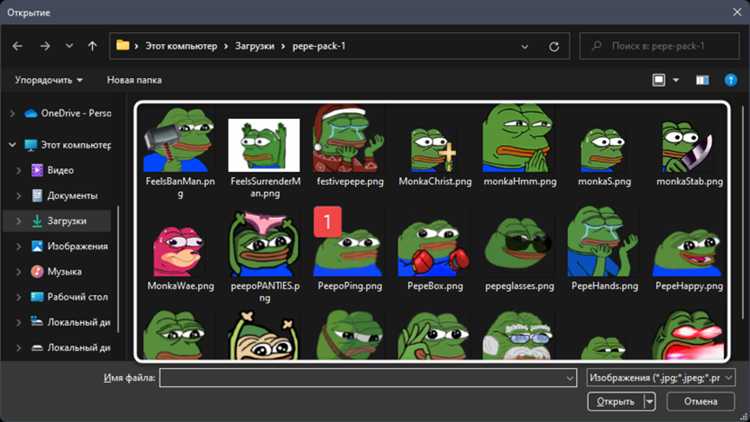Go up one folder level
This screenshot has width=750, height=422.
(92, 46)
